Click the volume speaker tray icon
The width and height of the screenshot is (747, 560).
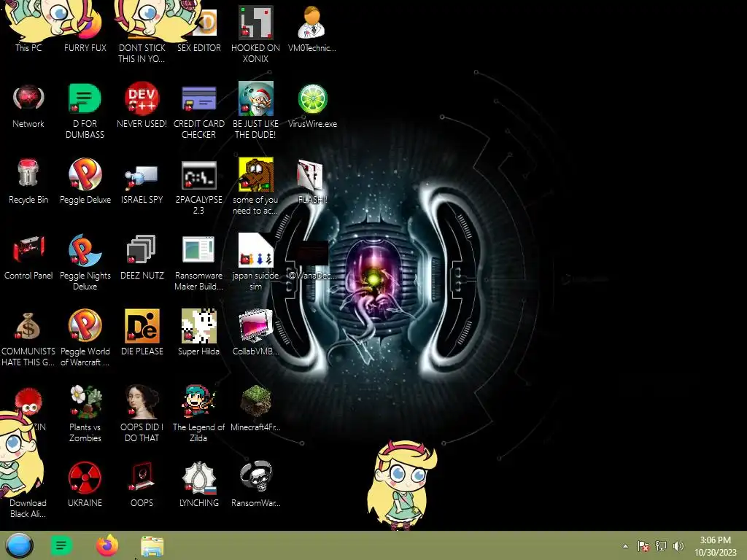[678, 546]
